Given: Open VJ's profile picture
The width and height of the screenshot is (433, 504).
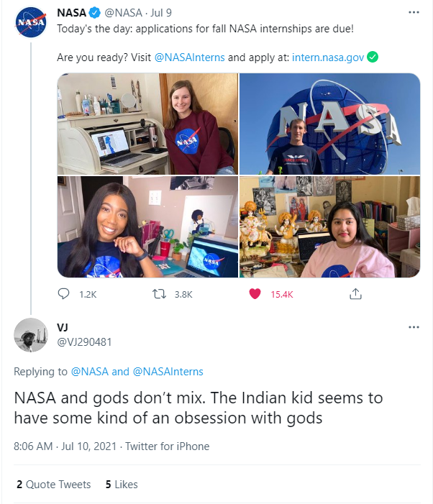Looking at the screenshot, I should pos(31,335).
